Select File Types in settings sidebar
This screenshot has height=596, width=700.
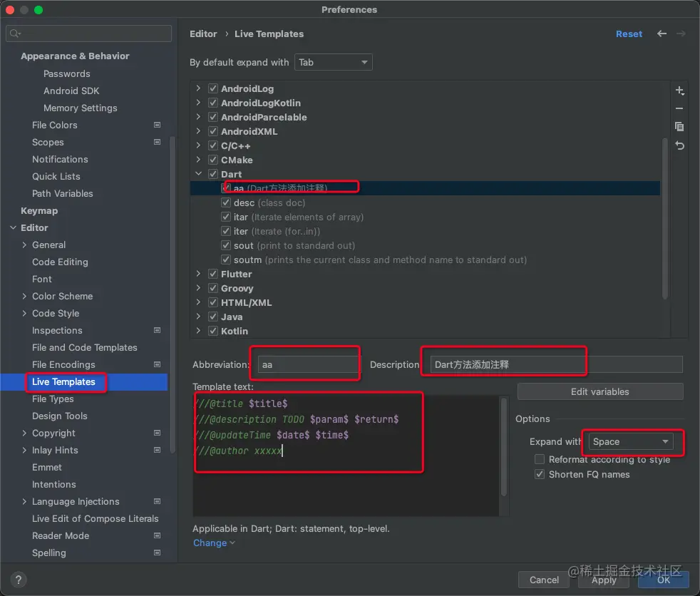(53, 399)
